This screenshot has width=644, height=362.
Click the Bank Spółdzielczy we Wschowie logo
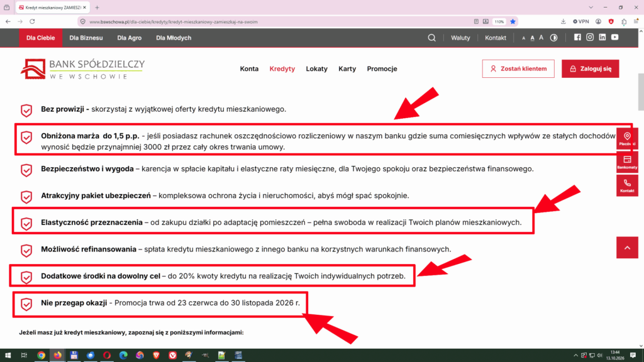pyautogui.click(x=82, y=69)
